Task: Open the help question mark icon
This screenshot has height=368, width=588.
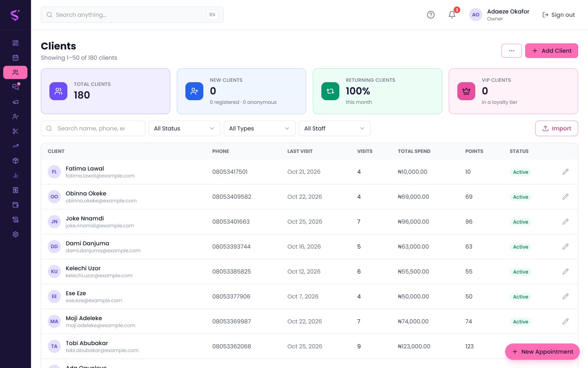Action: 431,15
